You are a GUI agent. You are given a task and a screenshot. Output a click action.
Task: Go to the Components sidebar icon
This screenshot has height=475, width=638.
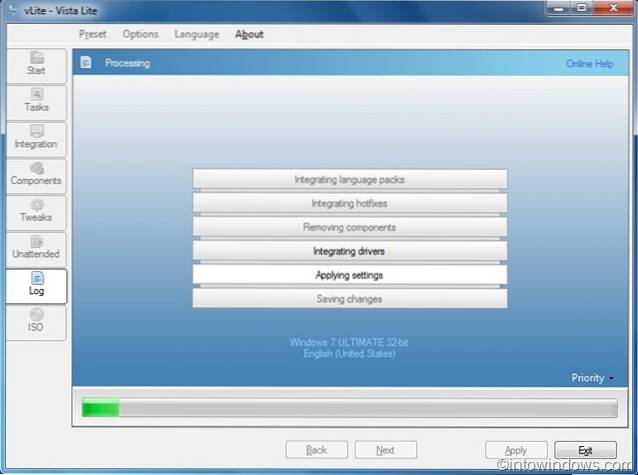tap(36, 168)
